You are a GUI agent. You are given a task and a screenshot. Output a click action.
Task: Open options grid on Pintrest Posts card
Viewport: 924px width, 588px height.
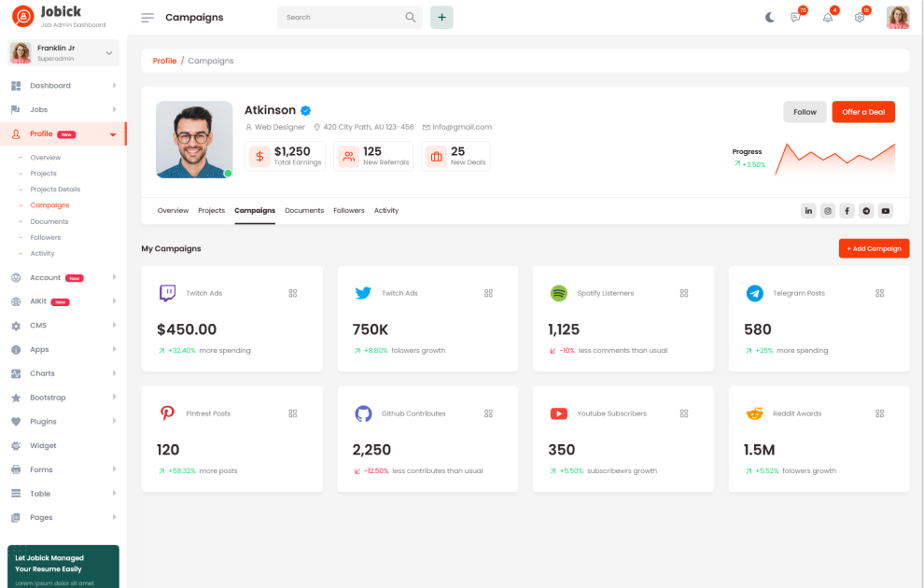[293, 413]
